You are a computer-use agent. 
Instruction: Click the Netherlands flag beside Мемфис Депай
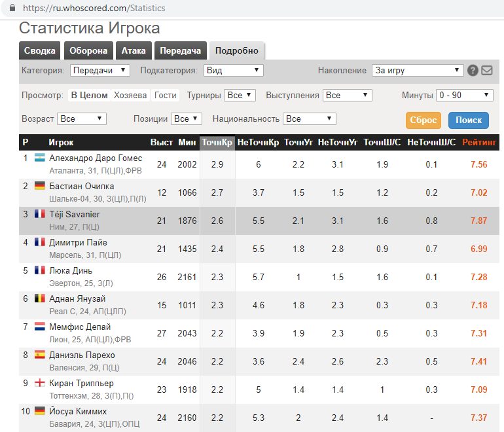[39, 327]
